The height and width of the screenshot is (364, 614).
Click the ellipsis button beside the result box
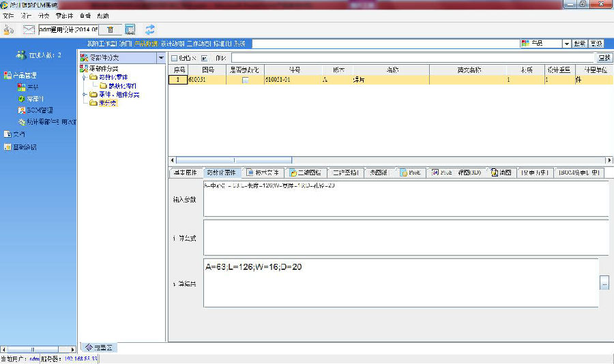[604, 284]
